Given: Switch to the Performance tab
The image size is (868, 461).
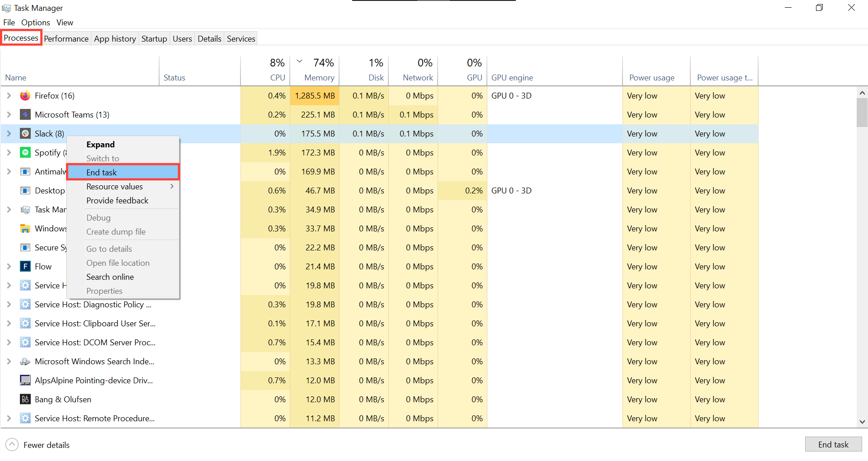Looking at the screenshot, I should [66, 38].
